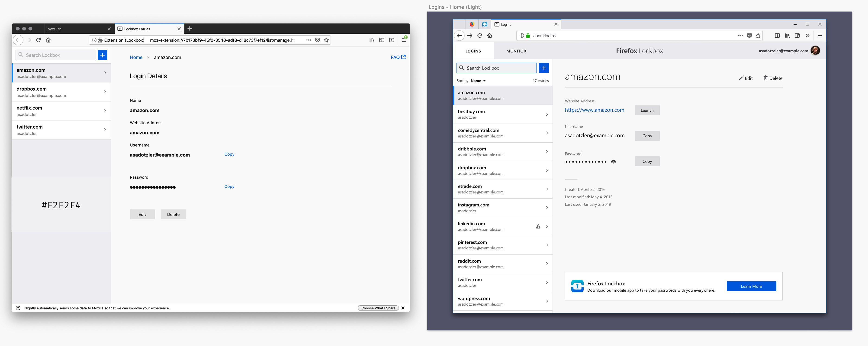Viewport: 868px width, 346px height.
Task: Close the New Tab tab
Action: (x=109, y=29)
